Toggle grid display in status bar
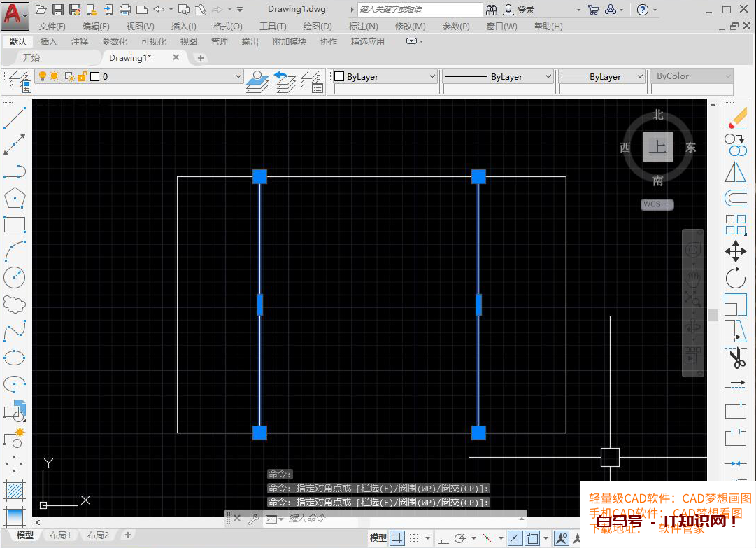 coord(397,538)
